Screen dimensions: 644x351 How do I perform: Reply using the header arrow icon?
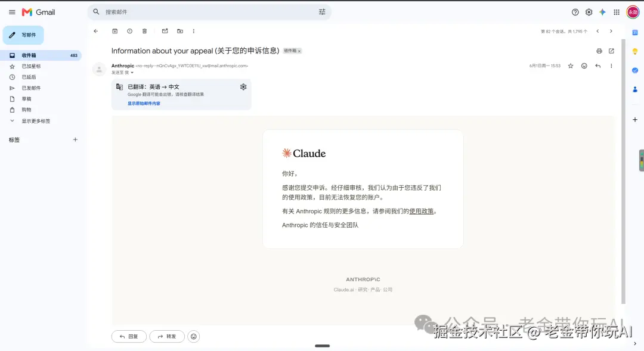pyautogui.click(x=597, y=66)
